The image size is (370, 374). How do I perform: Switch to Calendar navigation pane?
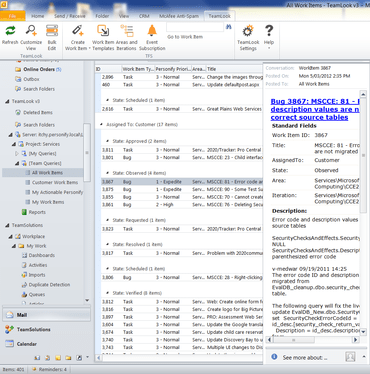coord(46,344)
